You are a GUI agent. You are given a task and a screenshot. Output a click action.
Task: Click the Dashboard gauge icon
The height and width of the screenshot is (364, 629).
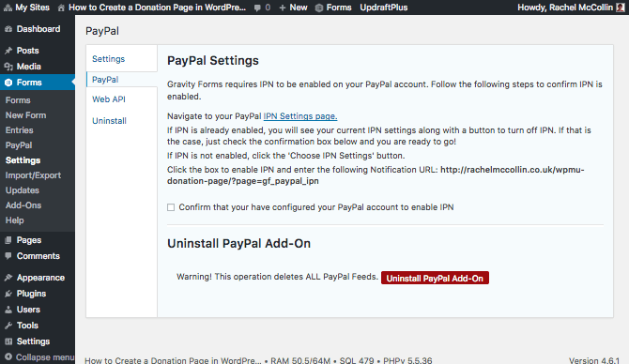tap(8, 29)
